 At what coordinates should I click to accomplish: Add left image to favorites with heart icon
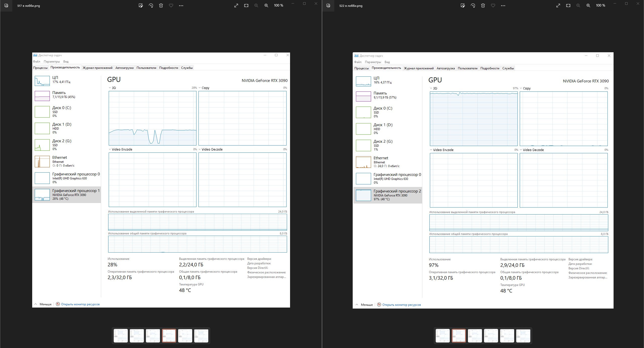[x=171, y=6]
